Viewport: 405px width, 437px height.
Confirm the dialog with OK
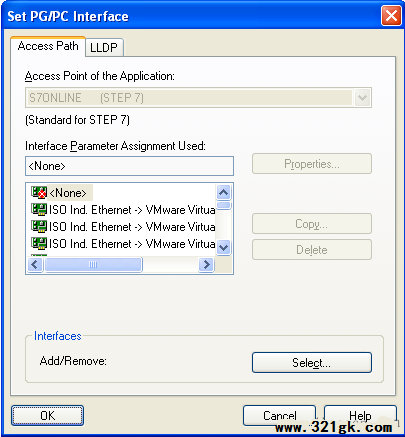(48, 416)
